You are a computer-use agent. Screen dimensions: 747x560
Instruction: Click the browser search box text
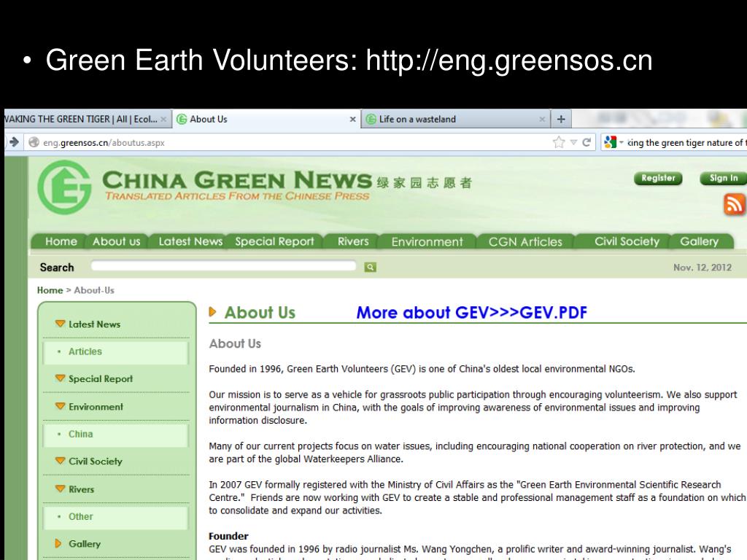686,142
